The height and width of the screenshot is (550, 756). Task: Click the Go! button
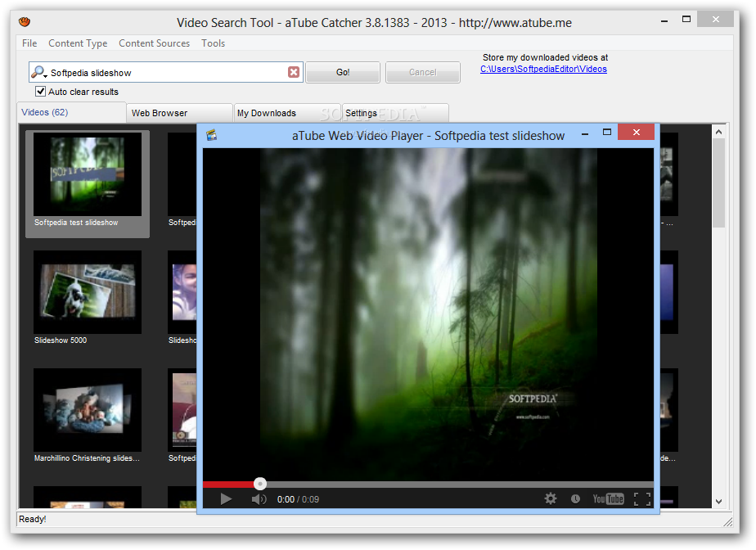point(343,72)
